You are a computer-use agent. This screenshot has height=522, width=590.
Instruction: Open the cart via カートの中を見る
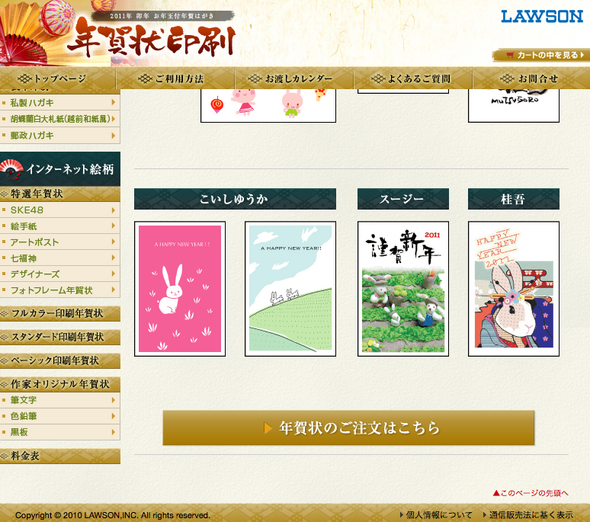(541, 55)
